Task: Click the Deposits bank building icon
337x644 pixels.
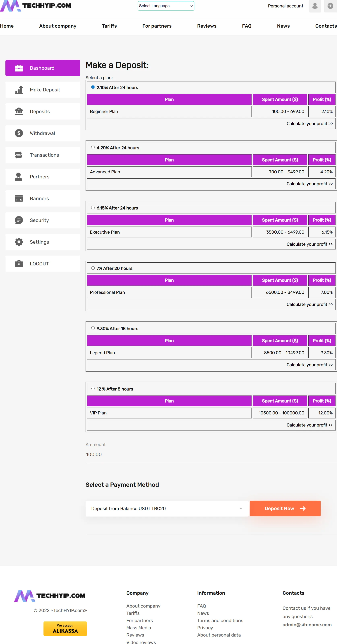Action: pos(19,111)
